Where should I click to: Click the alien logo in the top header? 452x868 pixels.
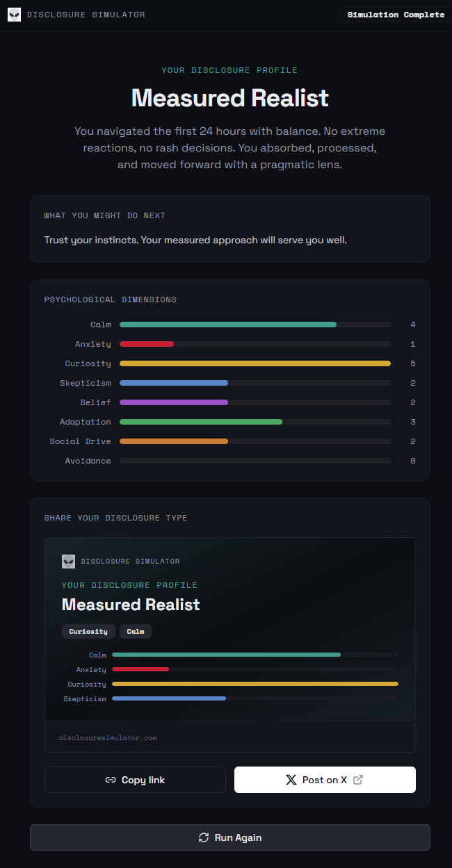pos(14,14)
